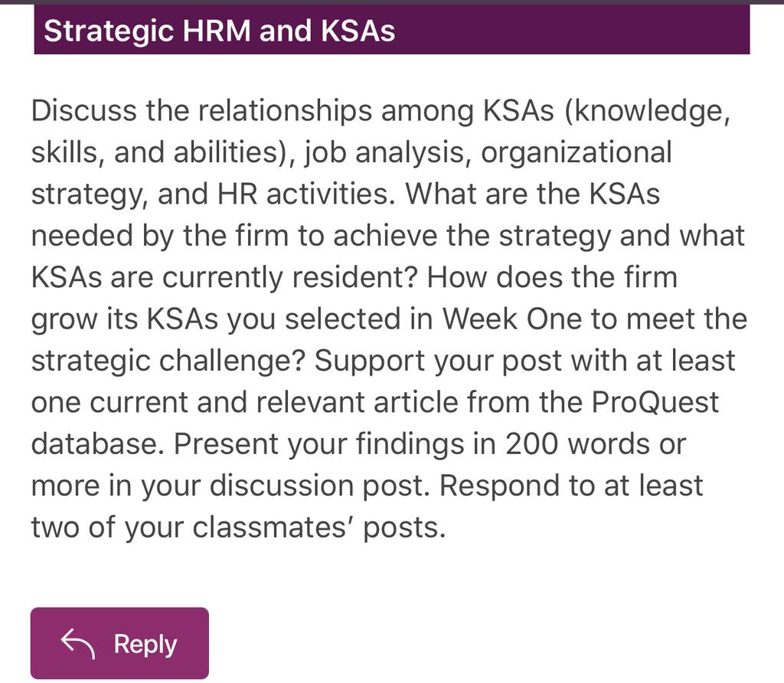
Task: Click the phrase '(knowledge,' in the first line
Action: coord(648,111)
